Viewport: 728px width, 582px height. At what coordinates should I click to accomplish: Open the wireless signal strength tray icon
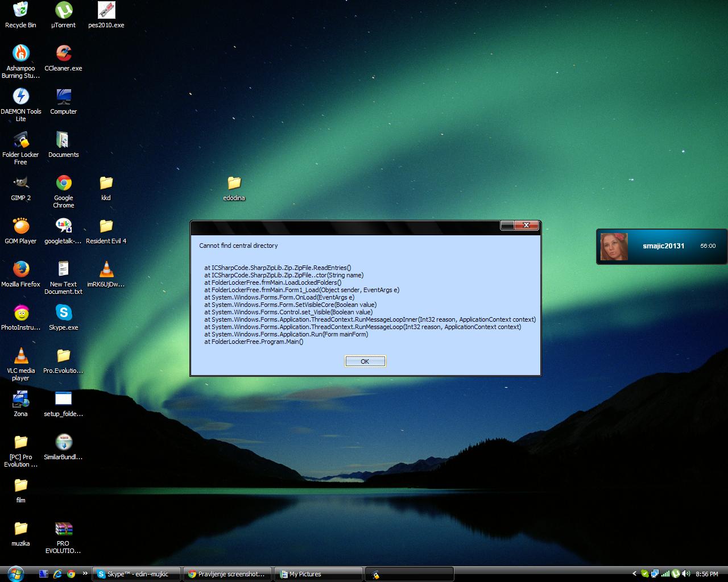tap(665, 574)
